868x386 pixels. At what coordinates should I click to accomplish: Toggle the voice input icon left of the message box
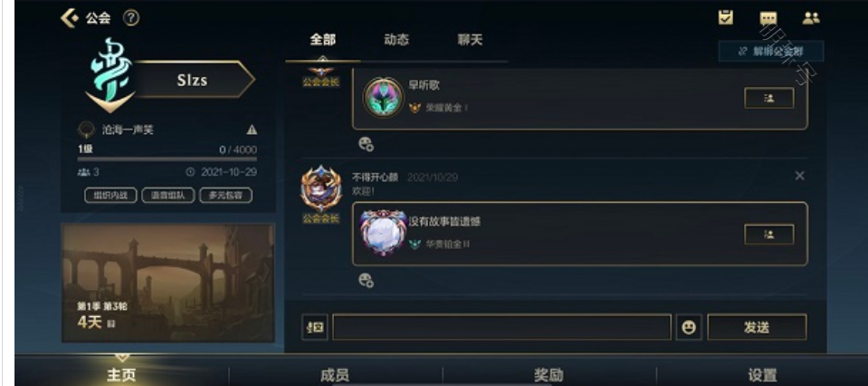(314, 327)
